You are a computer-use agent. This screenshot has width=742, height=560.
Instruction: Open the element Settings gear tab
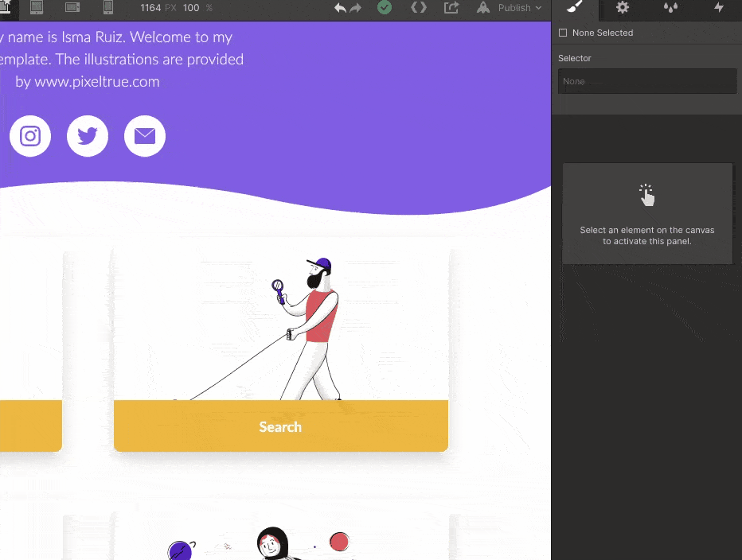[x=623, y=8]
